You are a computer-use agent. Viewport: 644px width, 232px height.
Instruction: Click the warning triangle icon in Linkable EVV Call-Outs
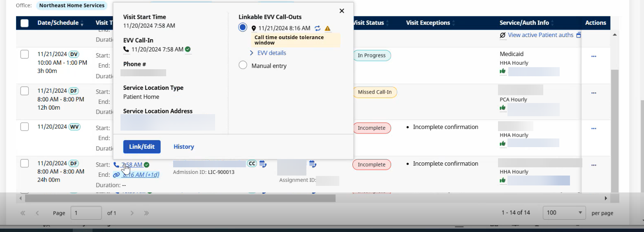point(327,28)
